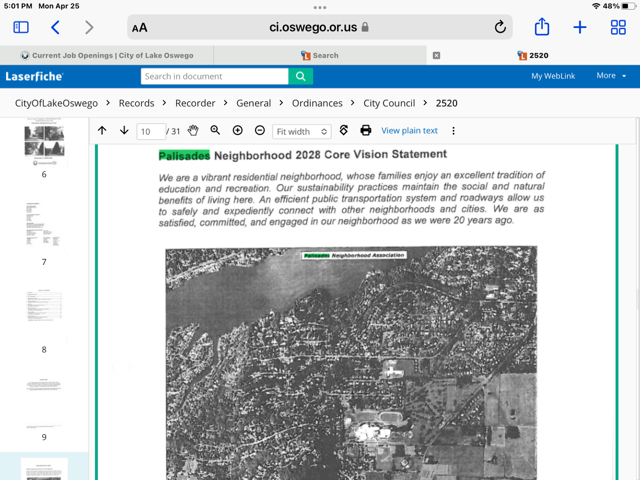640x480 pixels.
Task: Click the Search in document field
Action: [214, 76]
